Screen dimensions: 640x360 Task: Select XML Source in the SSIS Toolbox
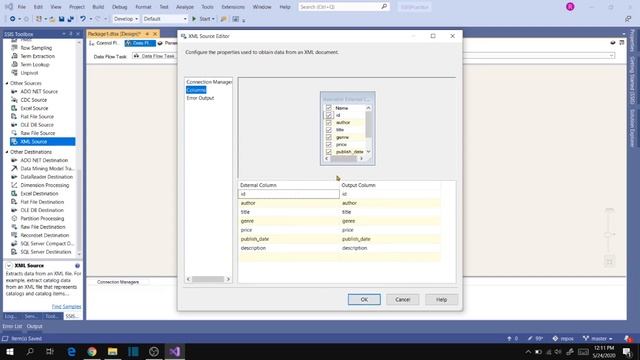click(42, 142)
